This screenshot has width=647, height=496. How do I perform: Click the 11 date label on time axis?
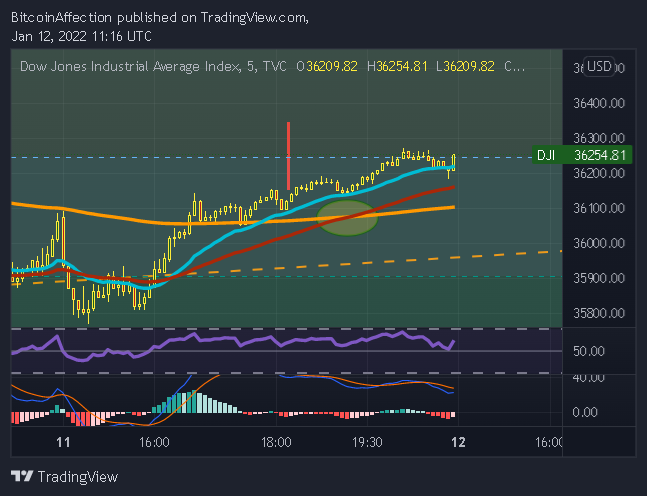[x=63, y=442]
